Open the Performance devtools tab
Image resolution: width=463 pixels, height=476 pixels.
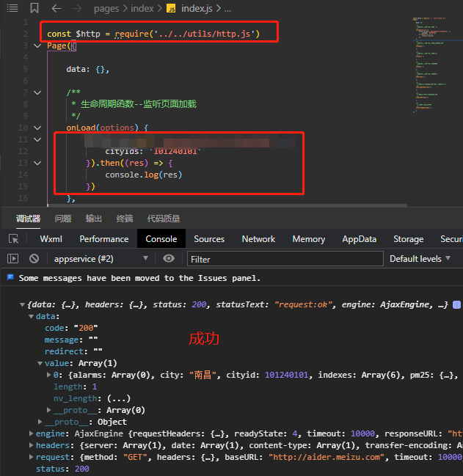point(104,239)
